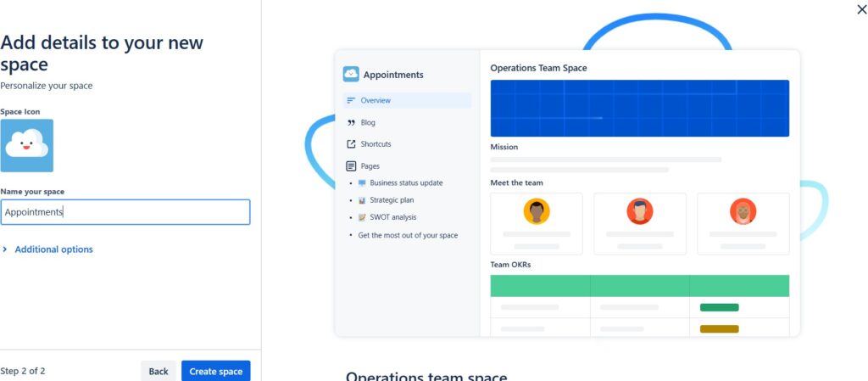868x381 pixels.
Task: Click the middle red-background team avatar
Action: 640,211
